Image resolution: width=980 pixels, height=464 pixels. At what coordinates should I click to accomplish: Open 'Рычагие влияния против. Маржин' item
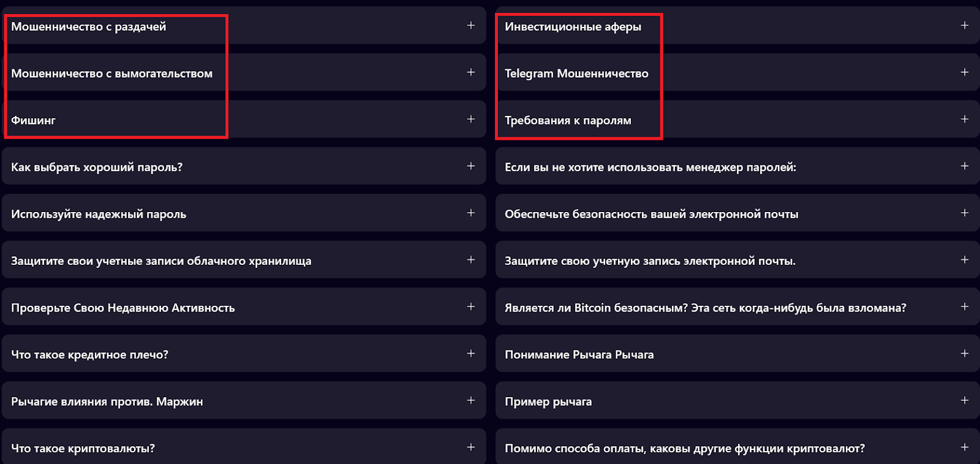pos(470,401)
